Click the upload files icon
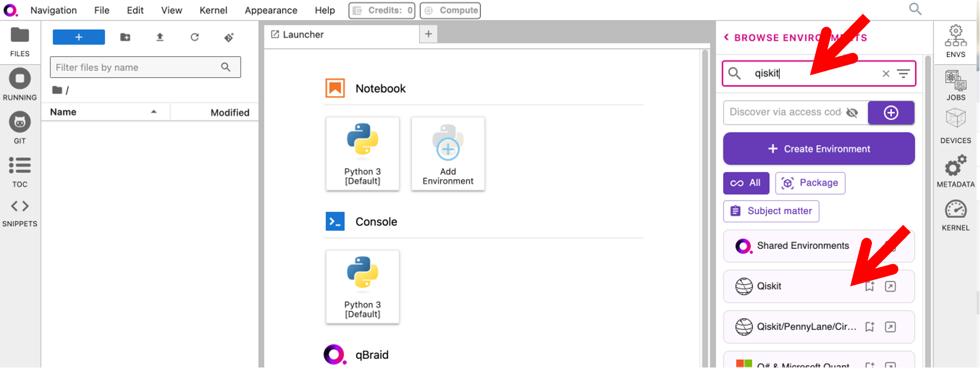 pyautogui.click(x=160, y=37)
